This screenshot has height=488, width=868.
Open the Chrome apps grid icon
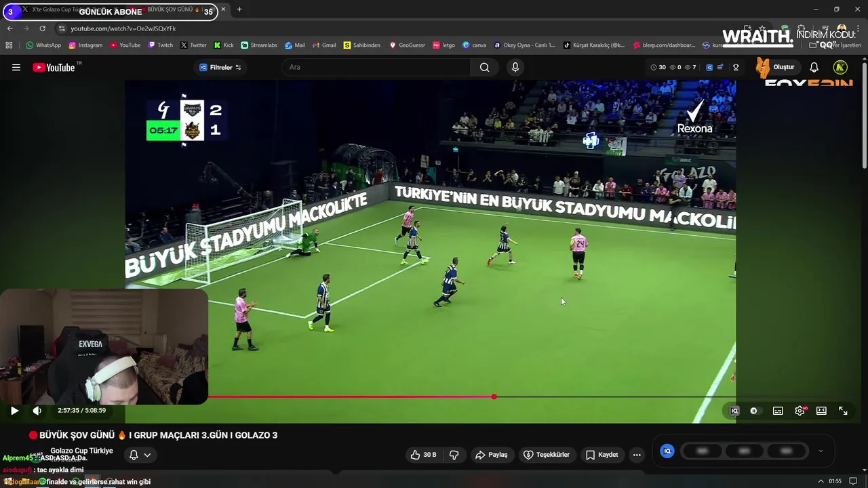[9, 45]
